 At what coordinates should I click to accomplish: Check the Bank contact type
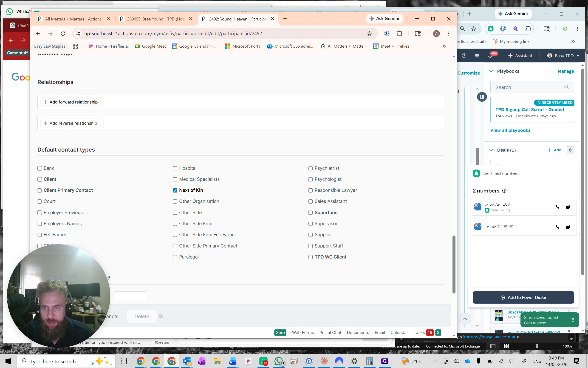pos(40,168)
